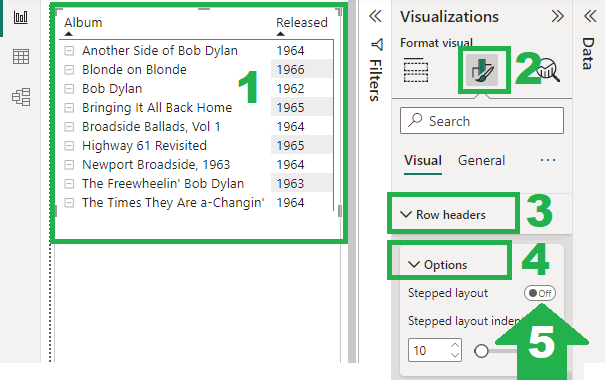
Task: Open the Build visual fields icon
Action: click(x=416, y=70)
